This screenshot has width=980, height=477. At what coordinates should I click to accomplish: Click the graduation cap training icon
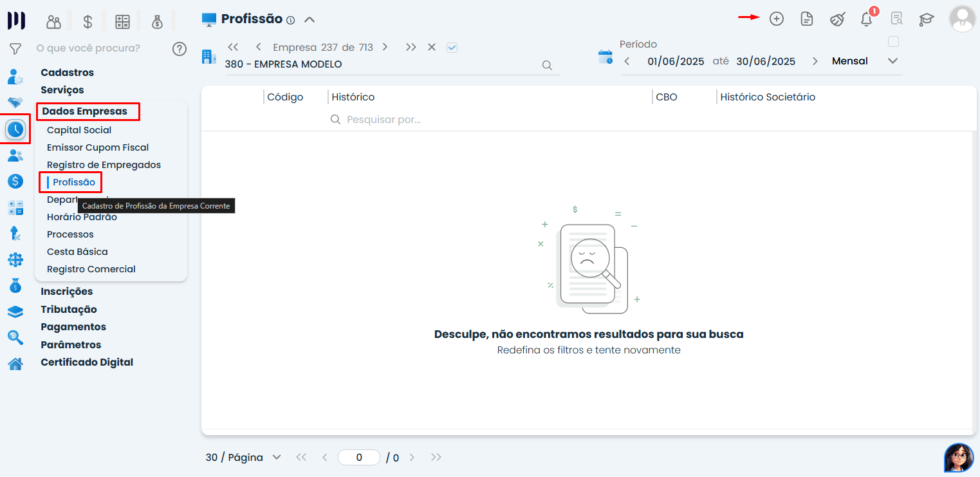(x=926, y=19)
